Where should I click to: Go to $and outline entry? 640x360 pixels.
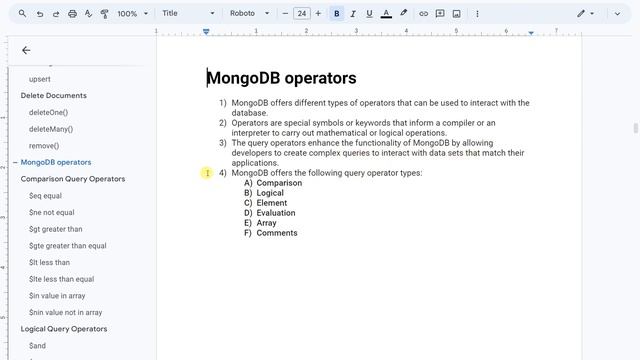(37, 346)
